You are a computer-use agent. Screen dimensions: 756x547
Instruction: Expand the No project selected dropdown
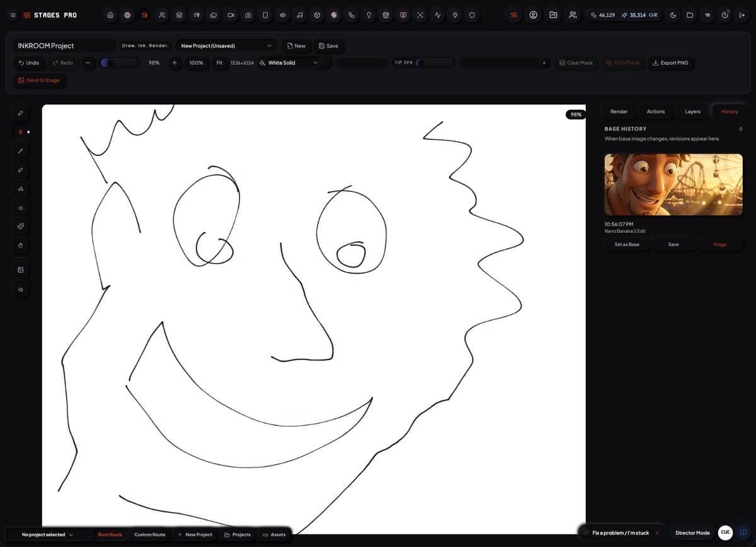coord(47,534)
